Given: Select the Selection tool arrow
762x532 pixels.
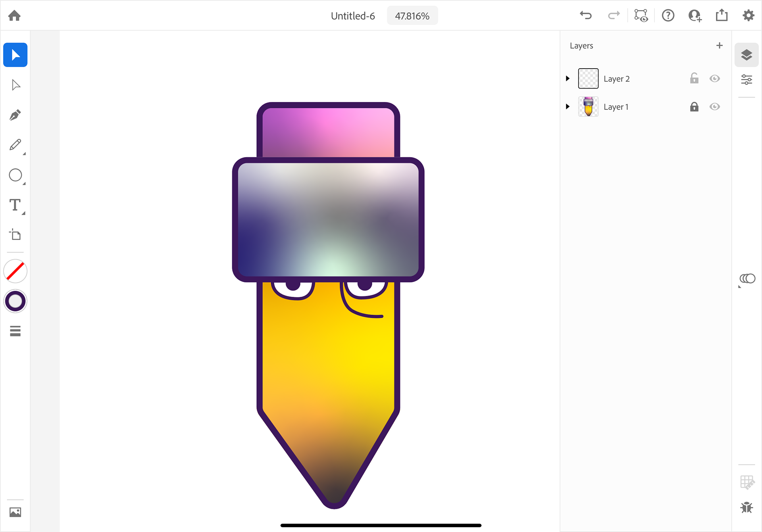Looking at the screenshot, I should [x=15, y=55].
